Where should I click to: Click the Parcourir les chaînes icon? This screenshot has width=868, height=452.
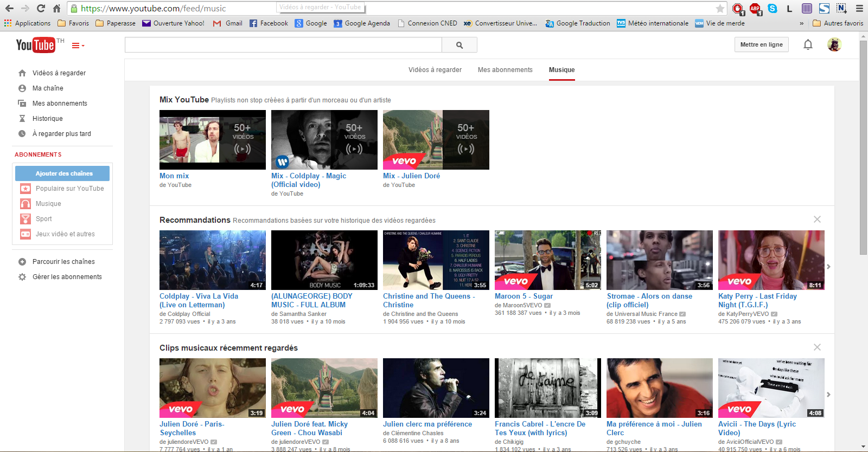(22, 262)
